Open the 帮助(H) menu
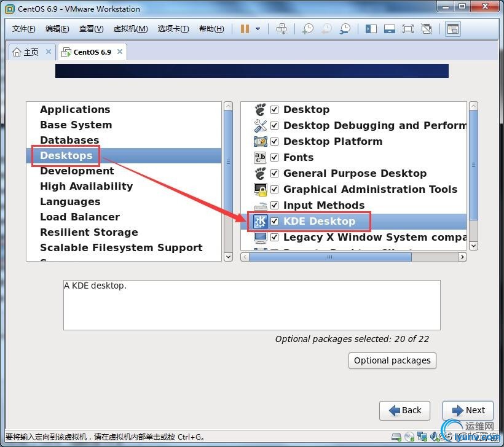Image resolution: width=504 pixels, height=447 pixels. point(211,29)
